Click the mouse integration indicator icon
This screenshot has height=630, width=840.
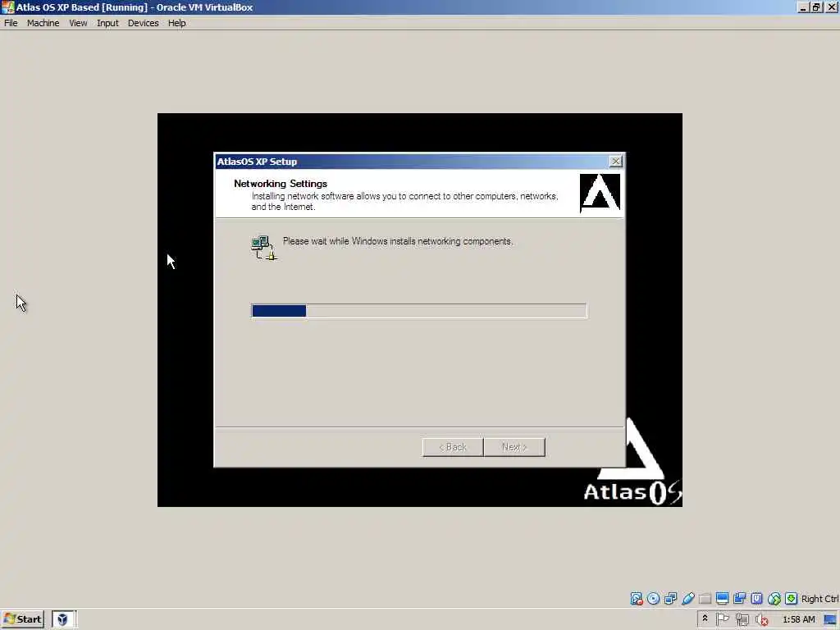(x=774, y=598)
